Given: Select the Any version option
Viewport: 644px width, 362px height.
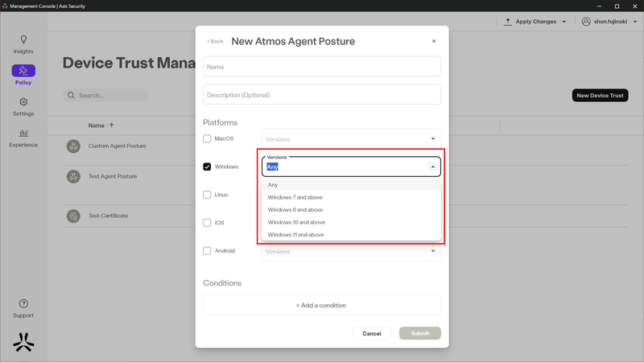Looking at the screenshot, I should (x=351, y=185).
